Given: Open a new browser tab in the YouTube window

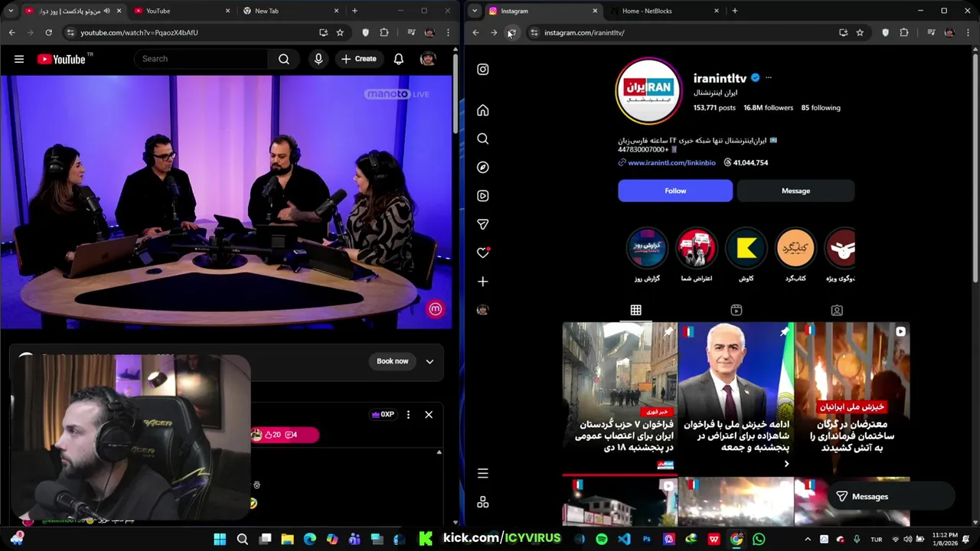Looking at the screenshot, I should point(354,11).
